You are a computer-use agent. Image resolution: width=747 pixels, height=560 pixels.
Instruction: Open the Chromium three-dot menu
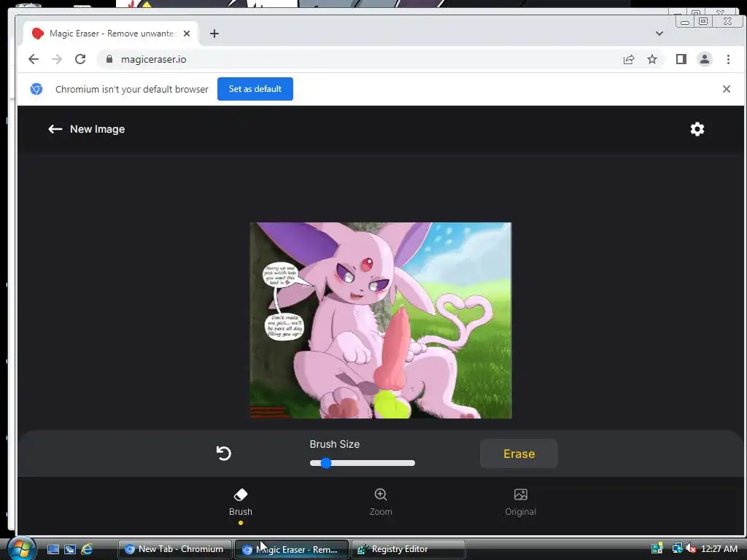728,59
